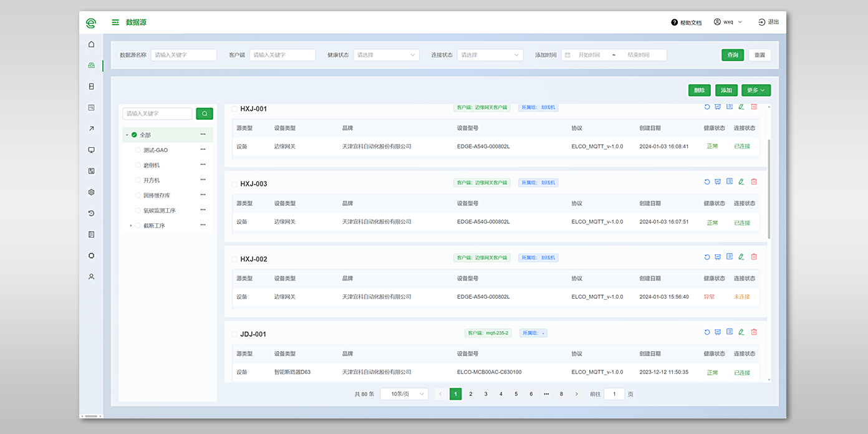868x434 pixels.
Task: Click the green 查询 button
Action: pos(733,55)
